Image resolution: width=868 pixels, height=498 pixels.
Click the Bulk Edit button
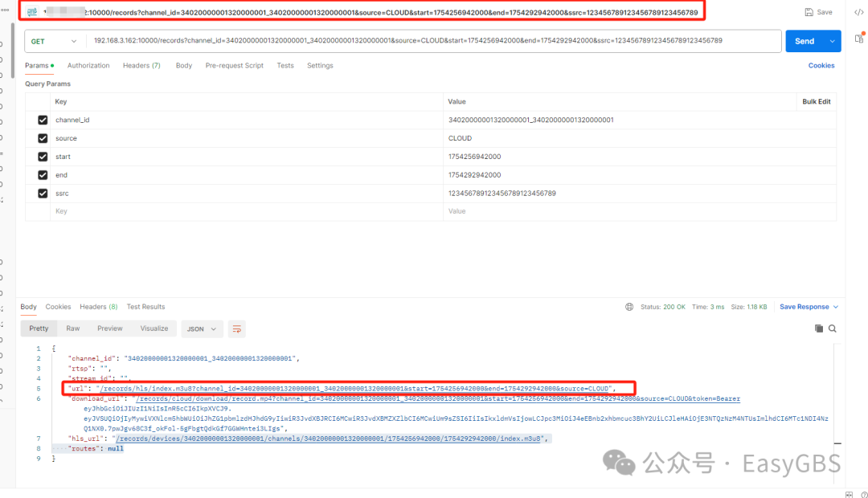click(x=817, y=102)
